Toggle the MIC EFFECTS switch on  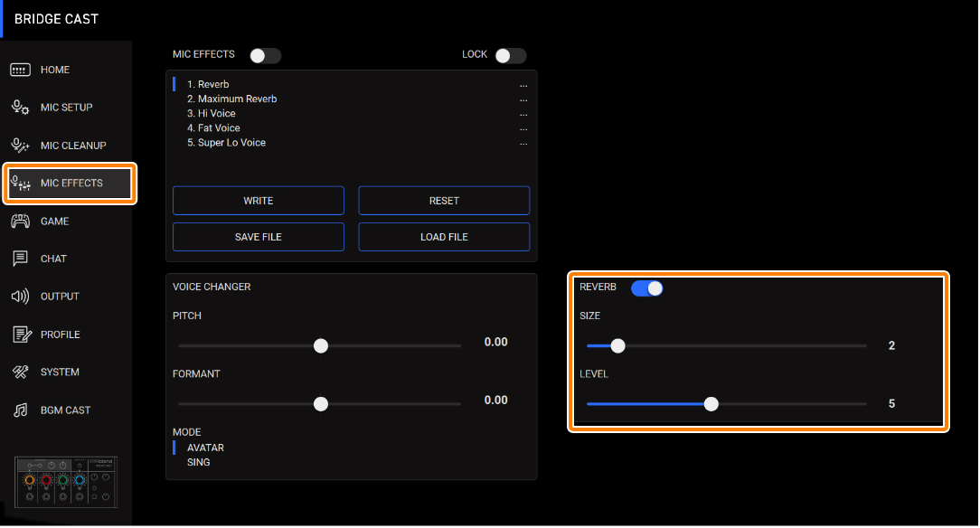coord(265,56)
